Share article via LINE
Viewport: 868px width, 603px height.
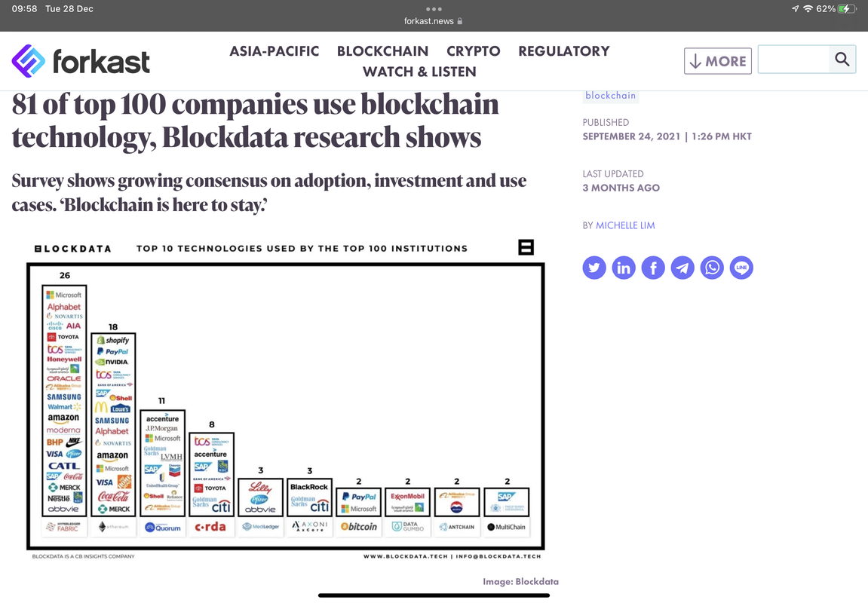(x=741, y=268)
